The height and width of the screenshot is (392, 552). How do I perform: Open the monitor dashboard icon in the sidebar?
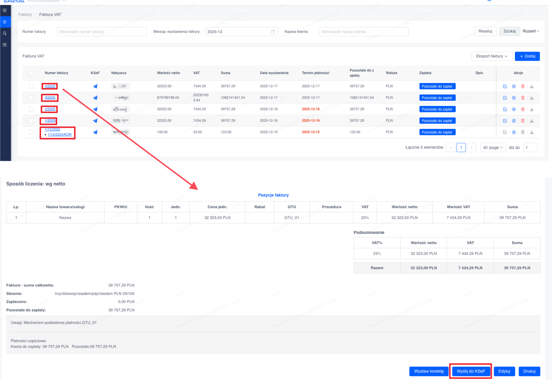point(5,10)
